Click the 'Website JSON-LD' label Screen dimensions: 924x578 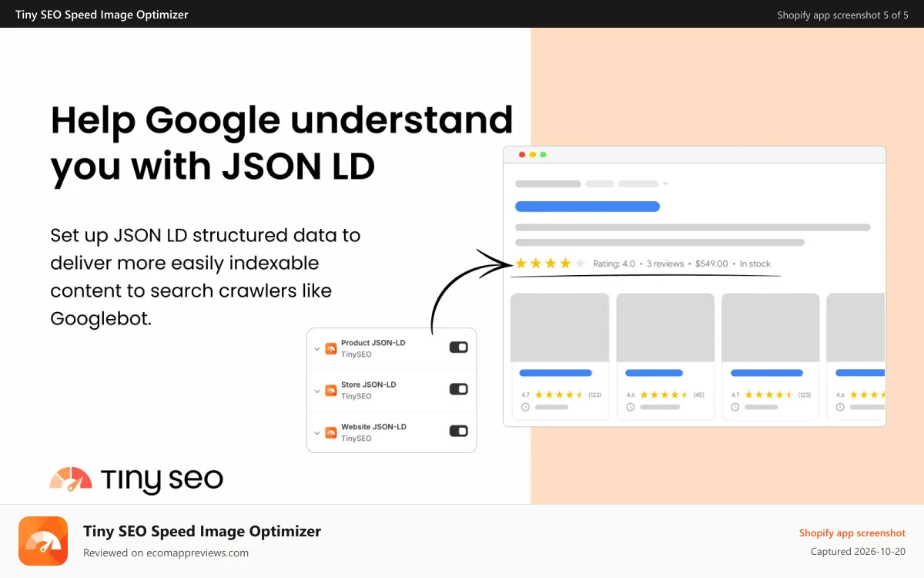374,426
